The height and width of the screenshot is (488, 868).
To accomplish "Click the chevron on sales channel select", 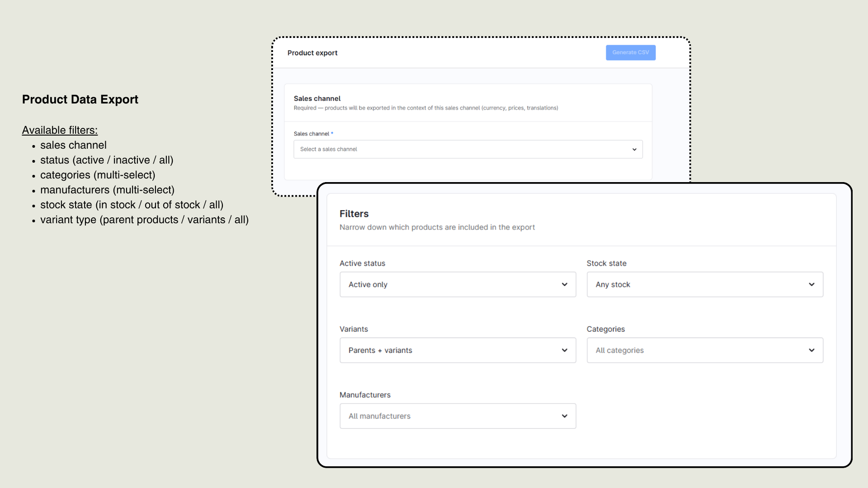I will (634, 150).
